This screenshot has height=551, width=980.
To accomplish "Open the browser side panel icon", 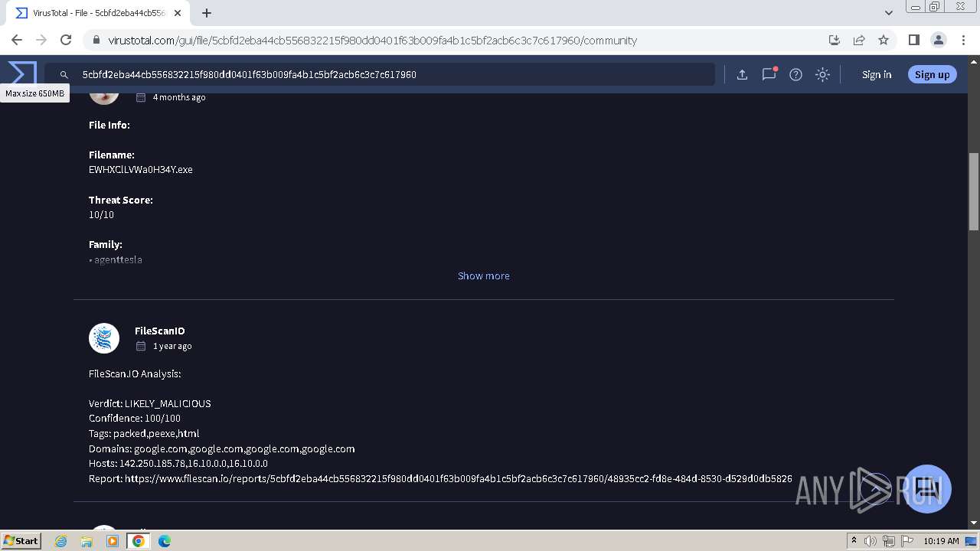I will click(x=913, y=40).
